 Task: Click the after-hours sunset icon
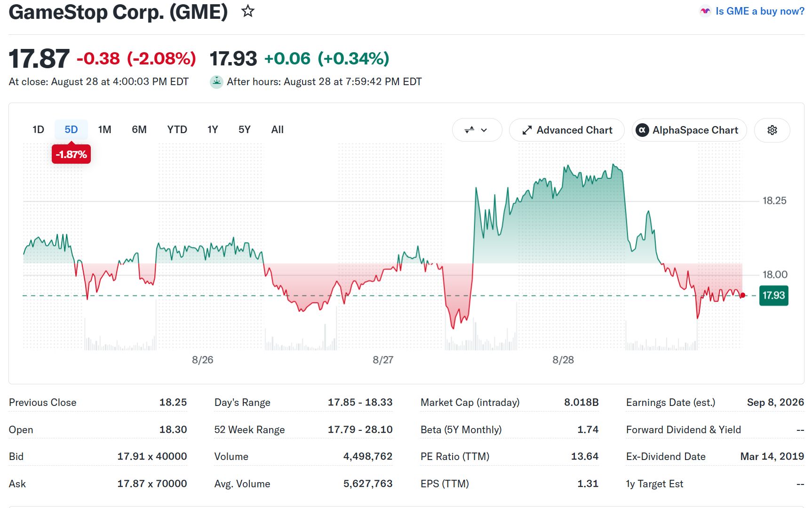tap(216, 82)
